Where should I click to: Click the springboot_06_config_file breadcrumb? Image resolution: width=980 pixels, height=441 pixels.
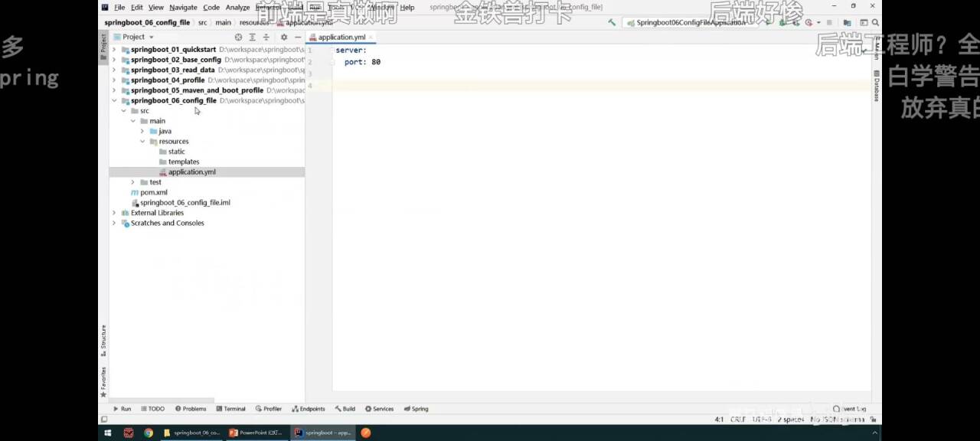[145, 23]
